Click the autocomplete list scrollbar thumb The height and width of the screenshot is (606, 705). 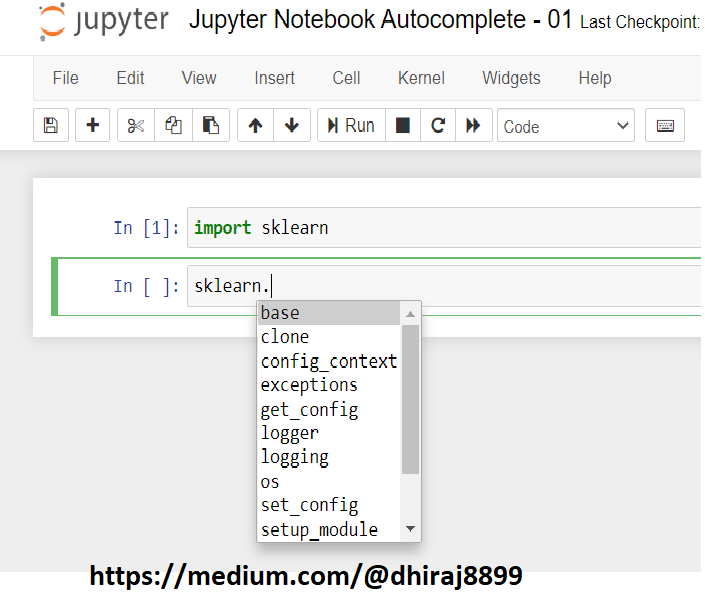coord(410,399)
